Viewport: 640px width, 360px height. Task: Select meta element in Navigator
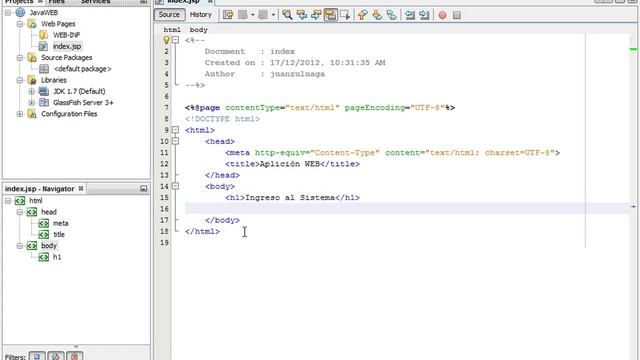60,223
